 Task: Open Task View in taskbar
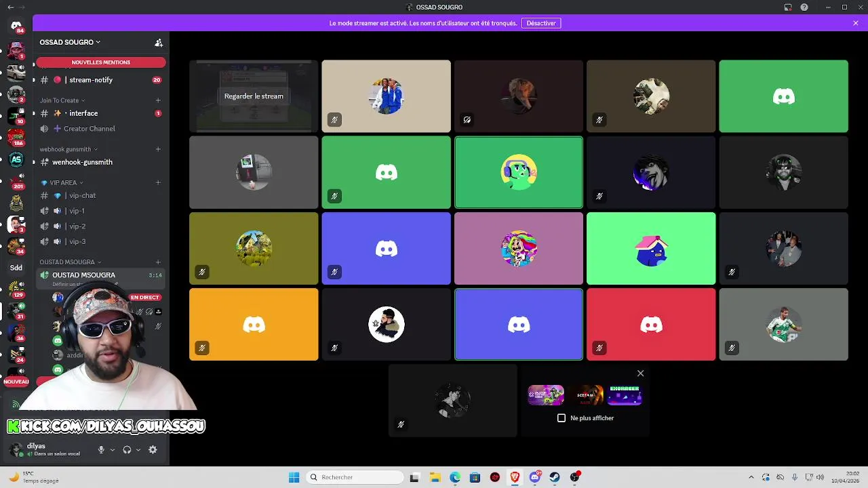414,477
